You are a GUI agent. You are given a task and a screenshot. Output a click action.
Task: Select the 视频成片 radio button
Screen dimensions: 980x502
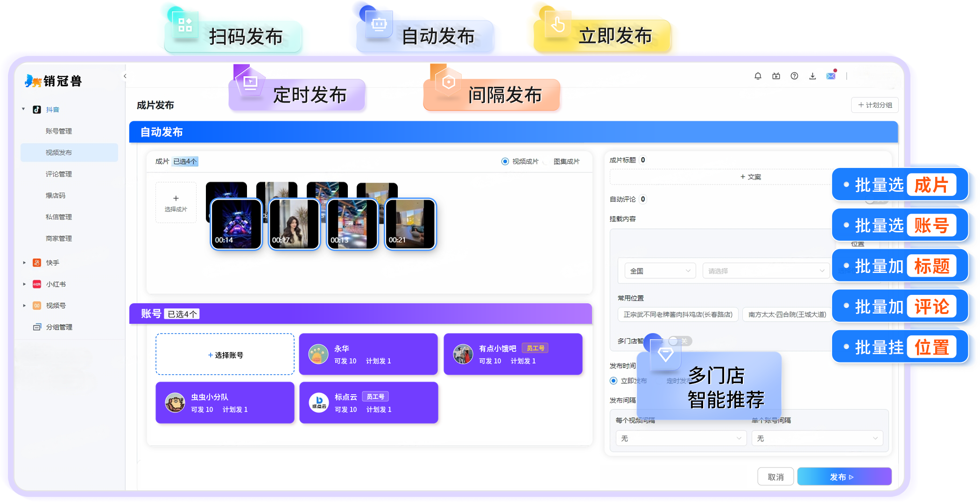click(x=505, y=161)
